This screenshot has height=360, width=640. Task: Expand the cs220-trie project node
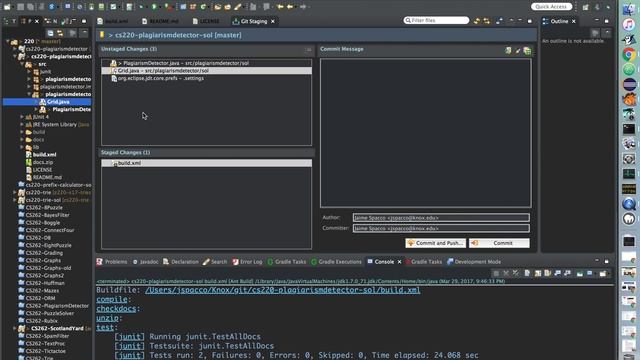(15, 192)
